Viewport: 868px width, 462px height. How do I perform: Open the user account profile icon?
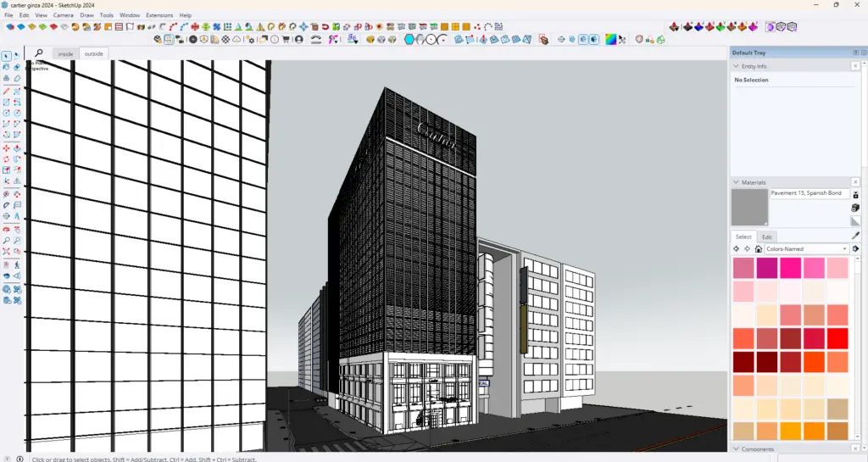(x=299, y=39)
